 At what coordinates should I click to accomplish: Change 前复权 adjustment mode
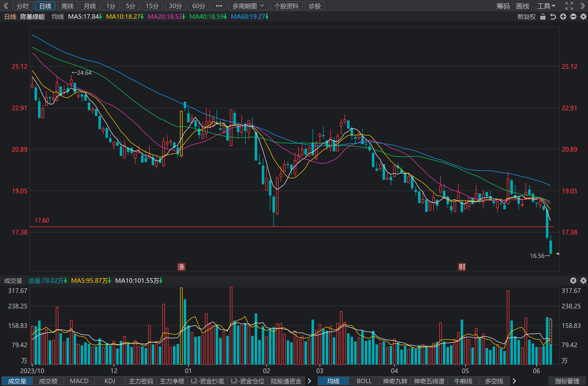click(x=526, y=17)
